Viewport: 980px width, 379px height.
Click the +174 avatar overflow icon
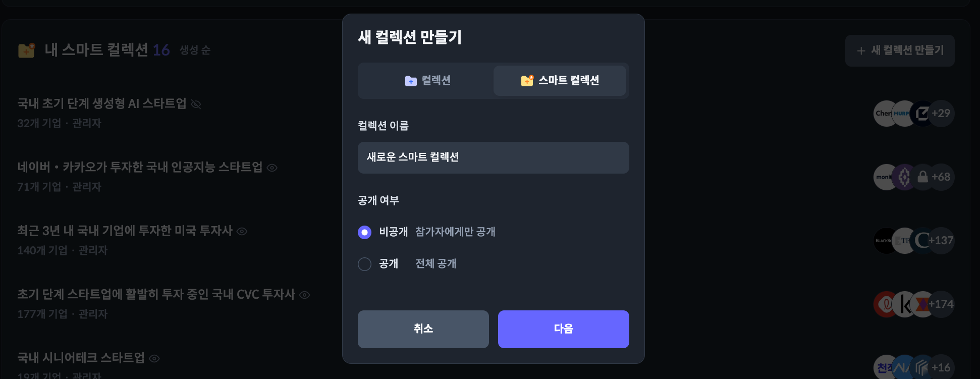click(x=941, y=304)
